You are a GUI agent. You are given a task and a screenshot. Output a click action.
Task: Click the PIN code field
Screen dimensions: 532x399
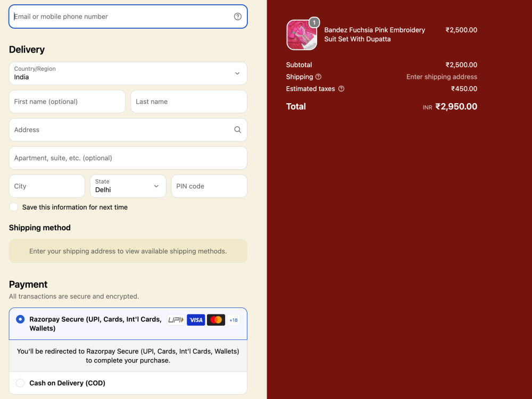point(209,186)
